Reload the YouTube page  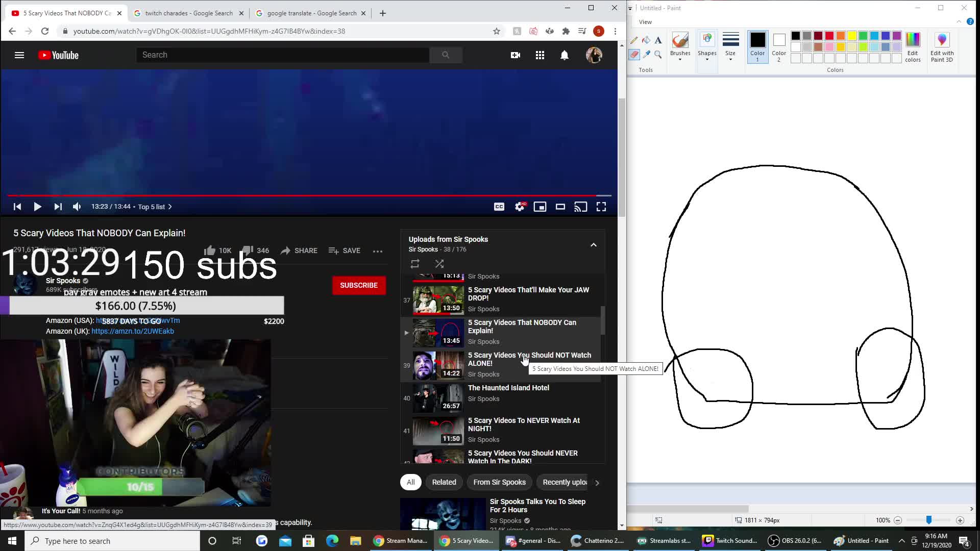[45, 31]
